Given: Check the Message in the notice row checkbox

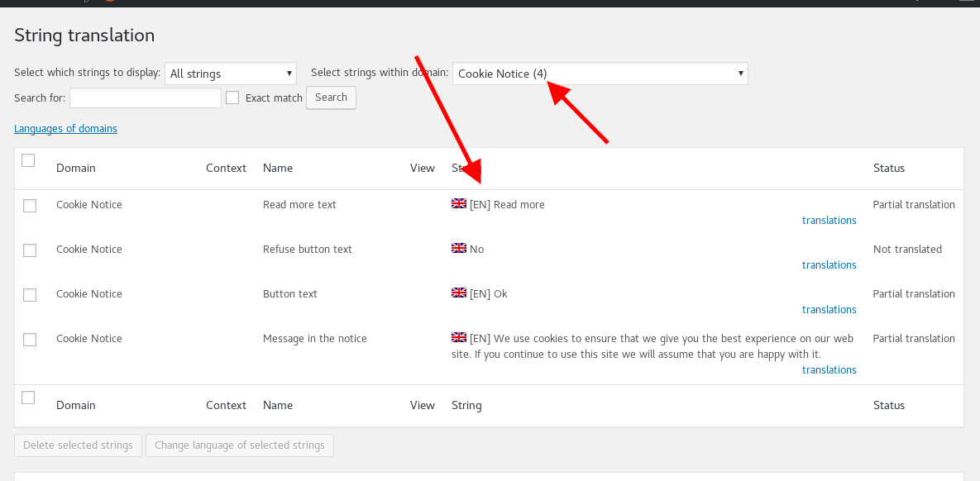Looking at the screenshot, I should point(30,340).
